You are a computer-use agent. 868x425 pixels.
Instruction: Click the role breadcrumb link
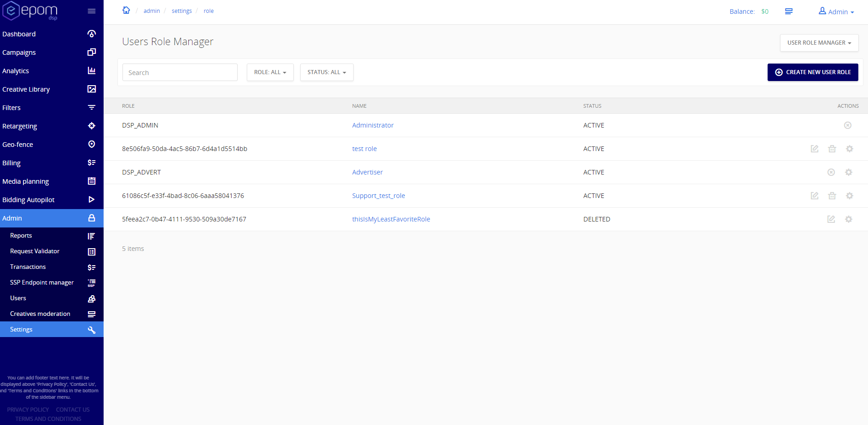point(209,11)
